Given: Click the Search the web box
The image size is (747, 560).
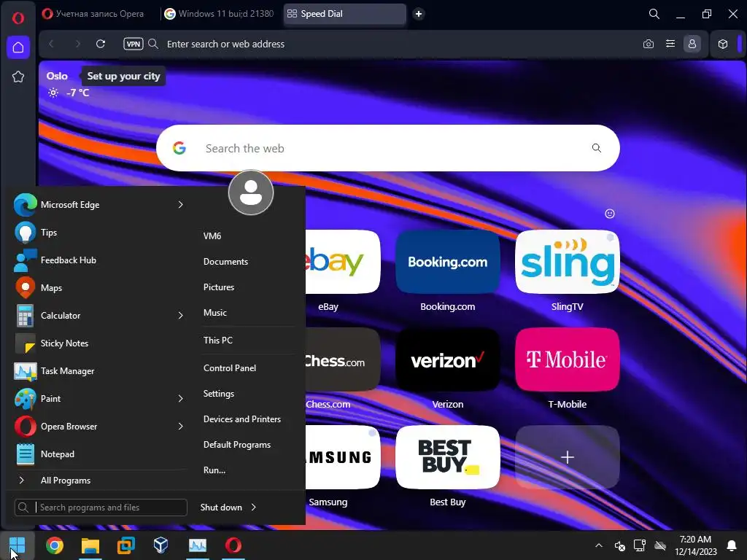Looking at the screenshot, I should 388,148.
